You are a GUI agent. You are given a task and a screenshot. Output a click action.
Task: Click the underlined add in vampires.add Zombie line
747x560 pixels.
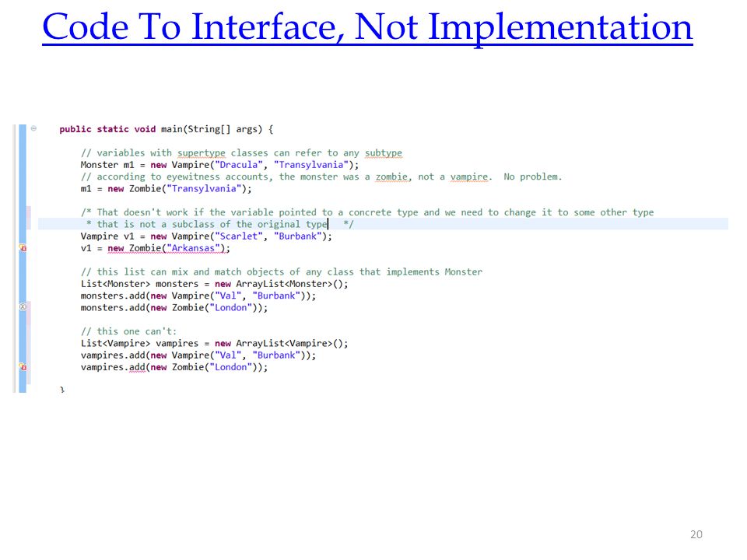[137, 367]
